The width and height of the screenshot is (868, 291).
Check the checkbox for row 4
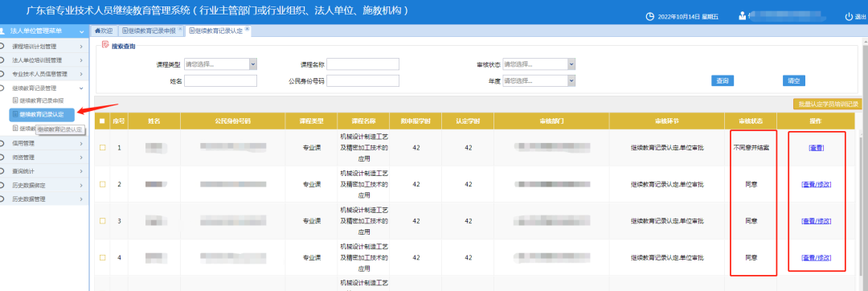click(102, 257)
